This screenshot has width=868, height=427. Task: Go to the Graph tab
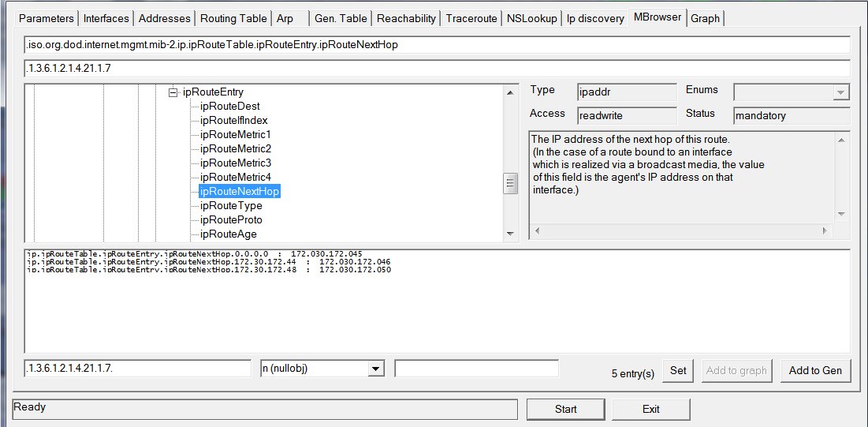point(705,18)
